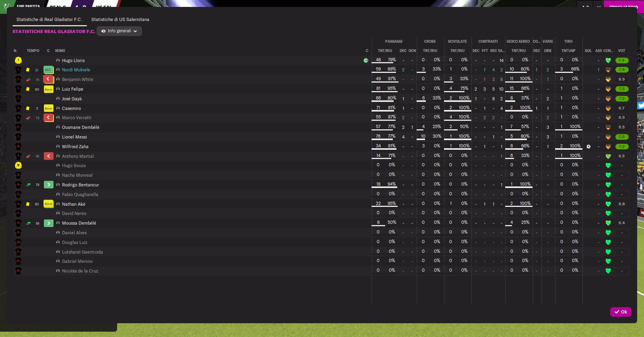Click the green heart condition icon for Hugo Lloris

[x=608, y=60]
